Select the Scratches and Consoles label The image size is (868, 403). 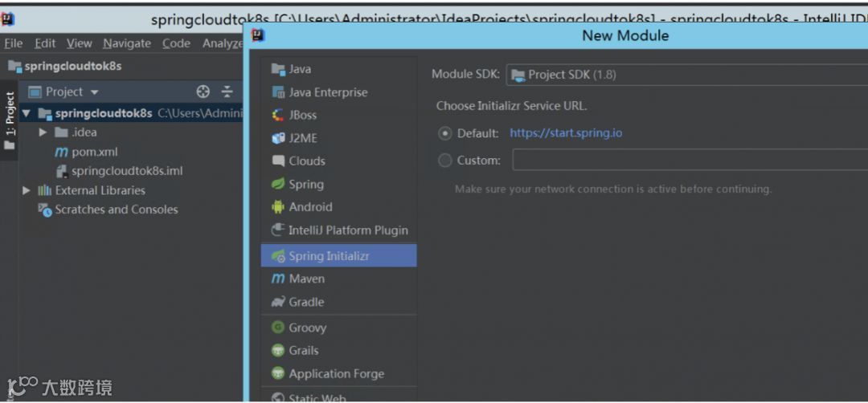(x=117, y=210)
